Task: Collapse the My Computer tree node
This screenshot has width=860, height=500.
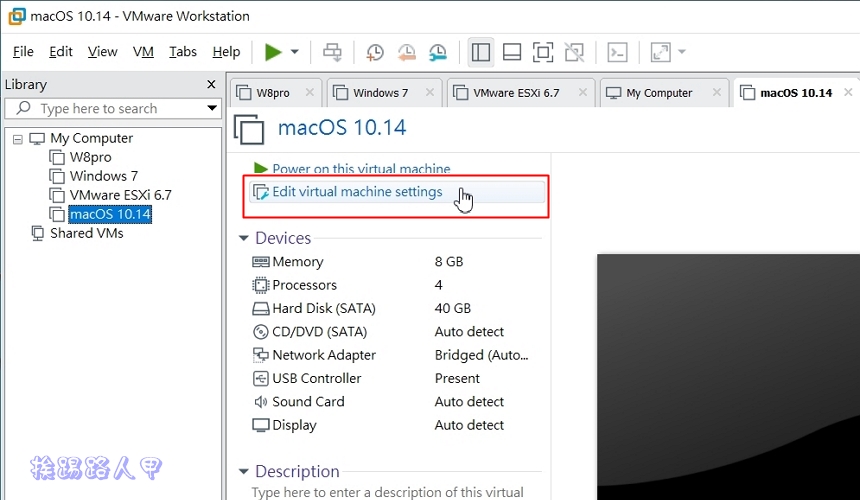Action: (18, 138)
